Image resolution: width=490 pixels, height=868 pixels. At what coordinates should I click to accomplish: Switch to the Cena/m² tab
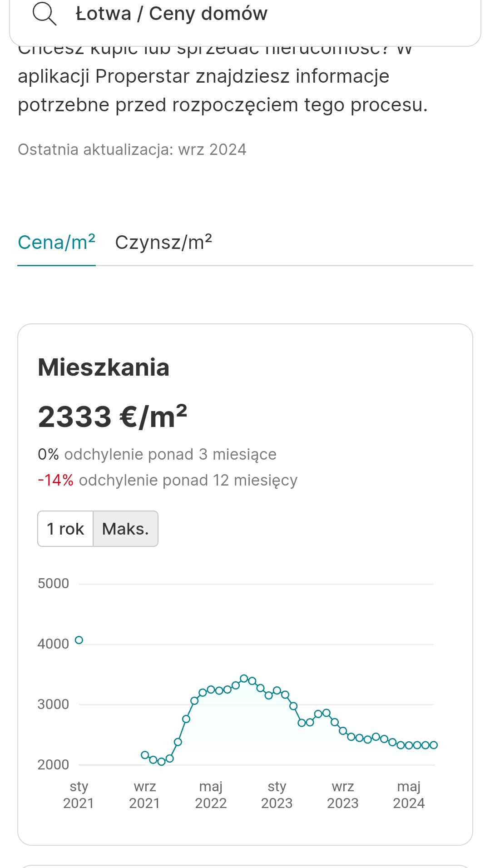click(x=56, y=243)
